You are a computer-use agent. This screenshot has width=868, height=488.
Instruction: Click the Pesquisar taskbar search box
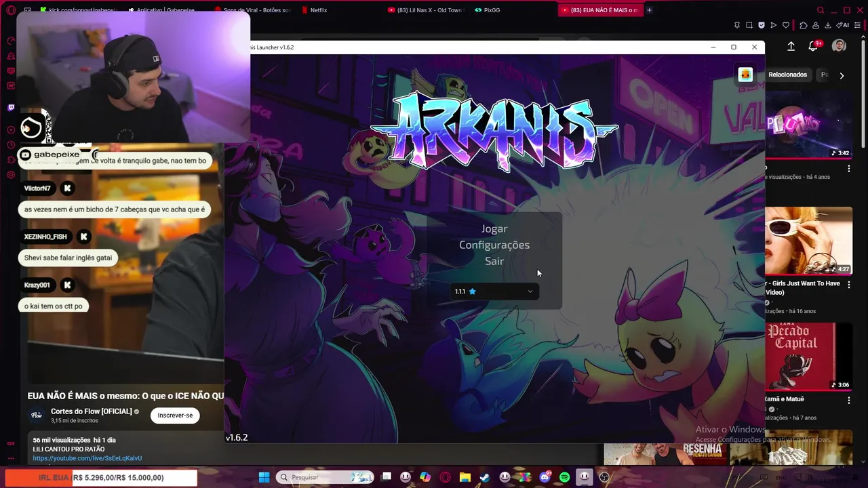click(325, 477)
